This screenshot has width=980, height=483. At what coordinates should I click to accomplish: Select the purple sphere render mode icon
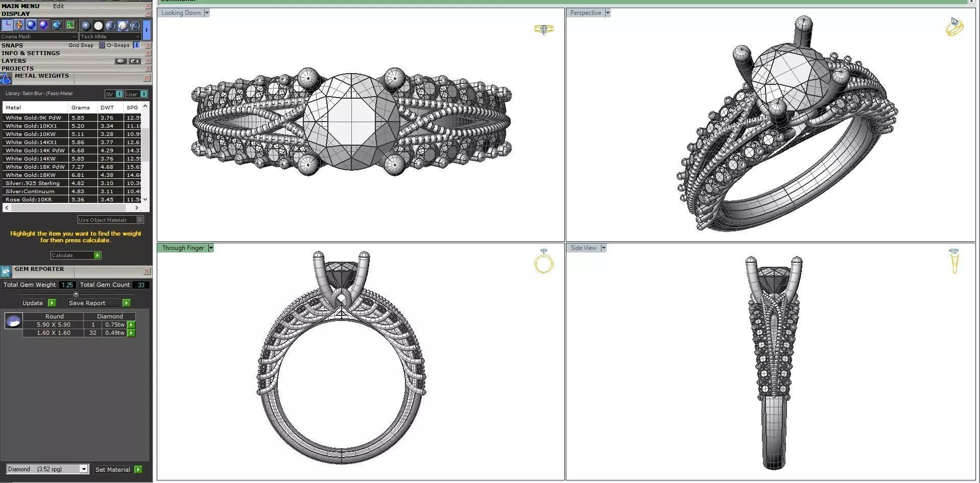point(44,25)
